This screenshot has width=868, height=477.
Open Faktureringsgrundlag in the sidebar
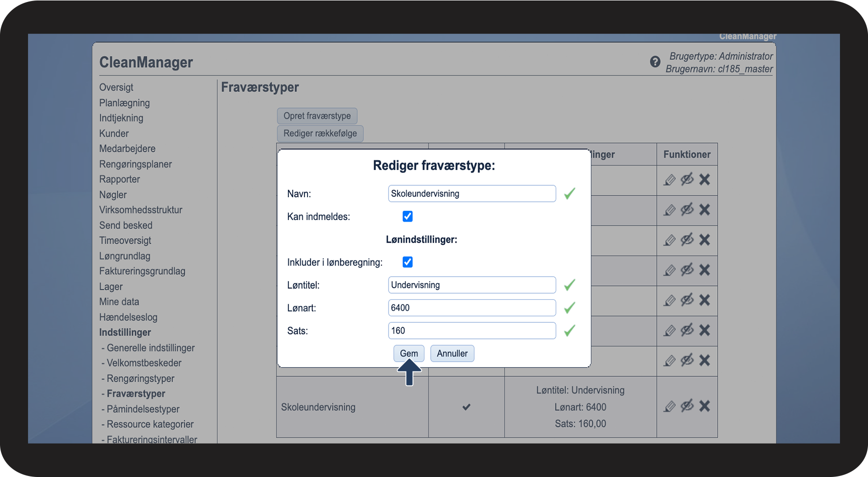[x=142, y=272]
